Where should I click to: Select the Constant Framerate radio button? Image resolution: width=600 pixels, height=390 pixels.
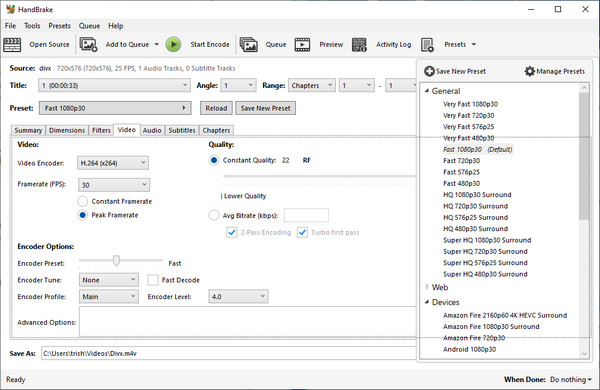click(x=83, y=201)
